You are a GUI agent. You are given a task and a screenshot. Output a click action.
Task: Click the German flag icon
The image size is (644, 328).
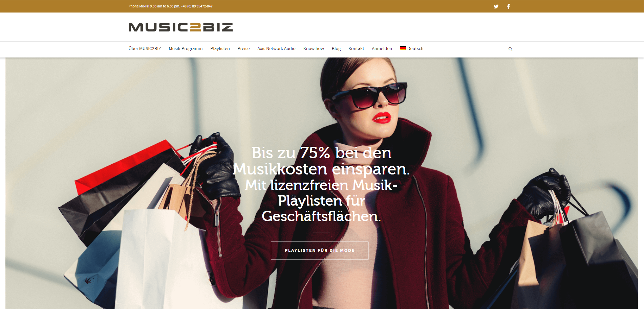(x=403, y=48)
